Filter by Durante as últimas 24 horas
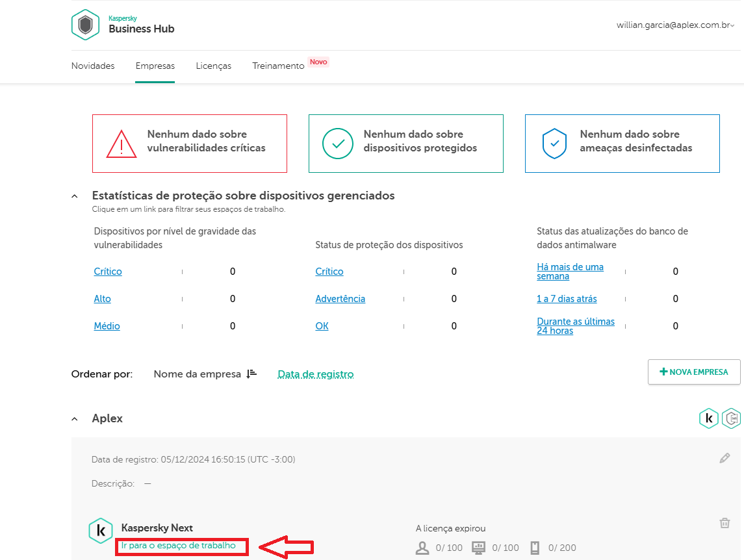The height and width of the screenshot is (560, 744). click(576, 326)
